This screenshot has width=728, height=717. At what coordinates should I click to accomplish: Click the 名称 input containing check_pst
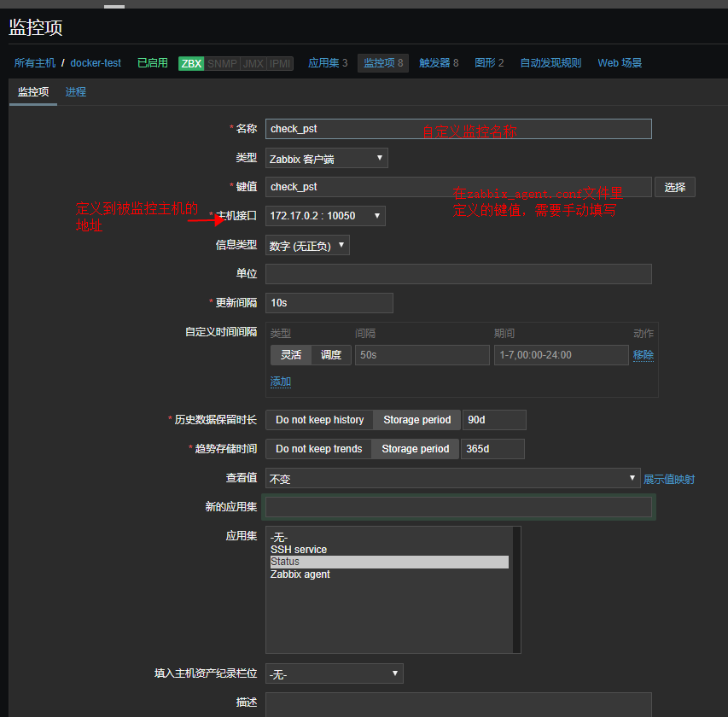click(x=458, y=129)
